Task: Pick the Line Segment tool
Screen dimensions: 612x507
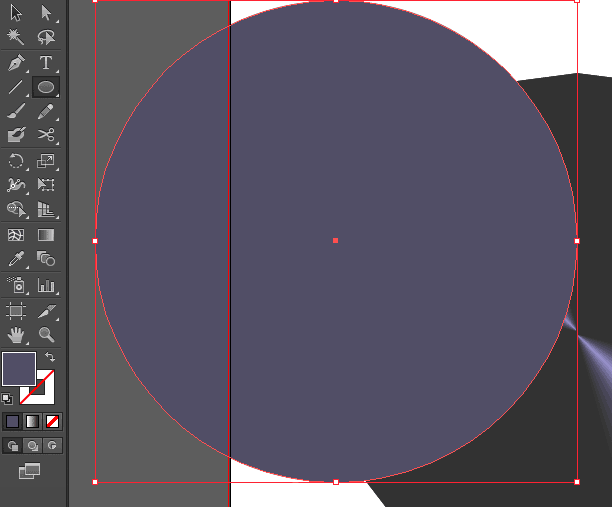Action: 16,87
